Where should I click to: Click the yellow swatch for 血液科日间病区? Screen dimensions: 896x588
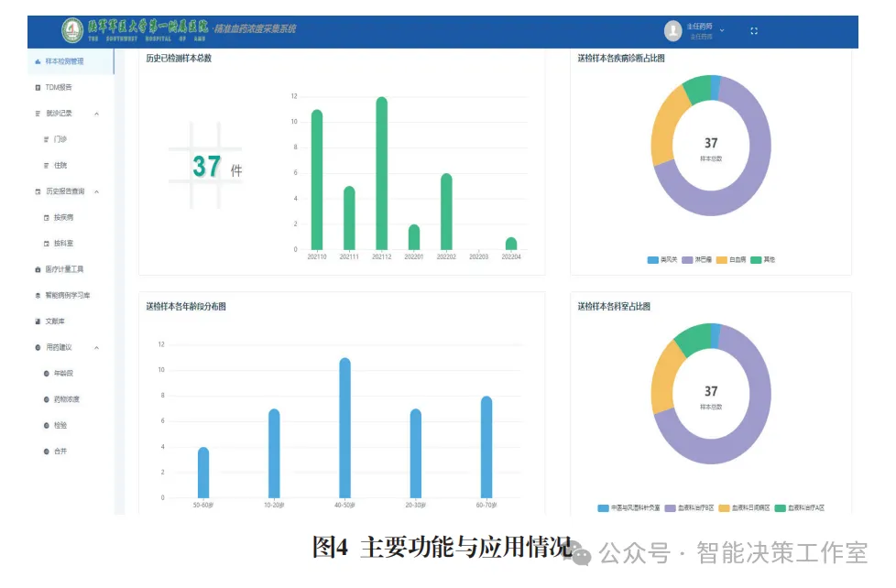click(724, 508)
